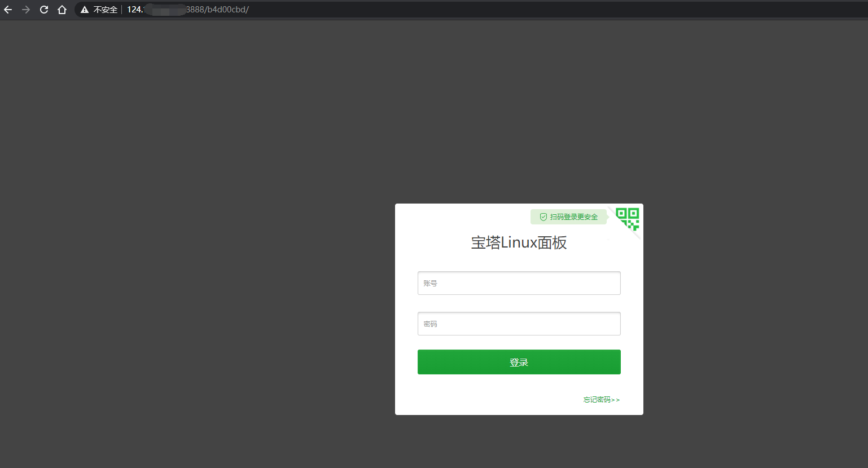The image size is (868, 468).
Task: Open the 忘记密码 forgot password link
Action: coord(602,400)
